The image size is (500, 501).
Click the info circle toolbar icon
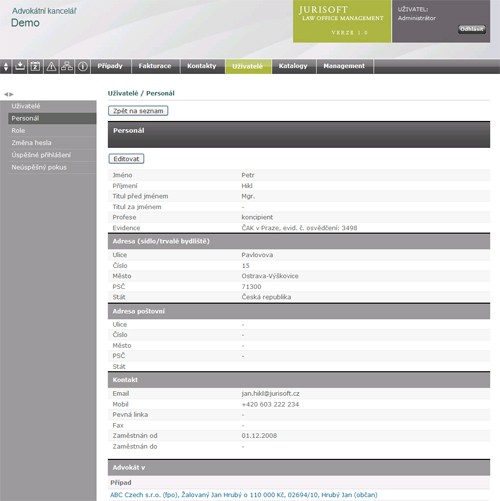(83, 66)
